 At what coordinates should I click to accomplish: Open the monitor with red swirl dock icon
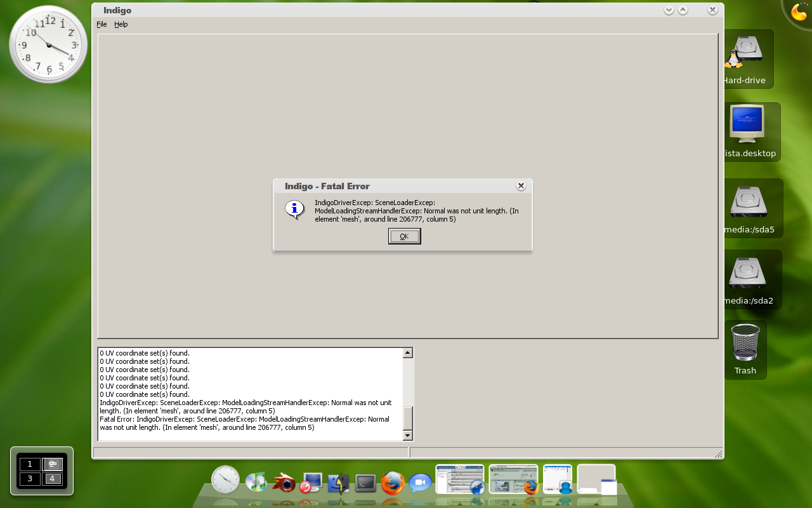(x=310, y=483)
